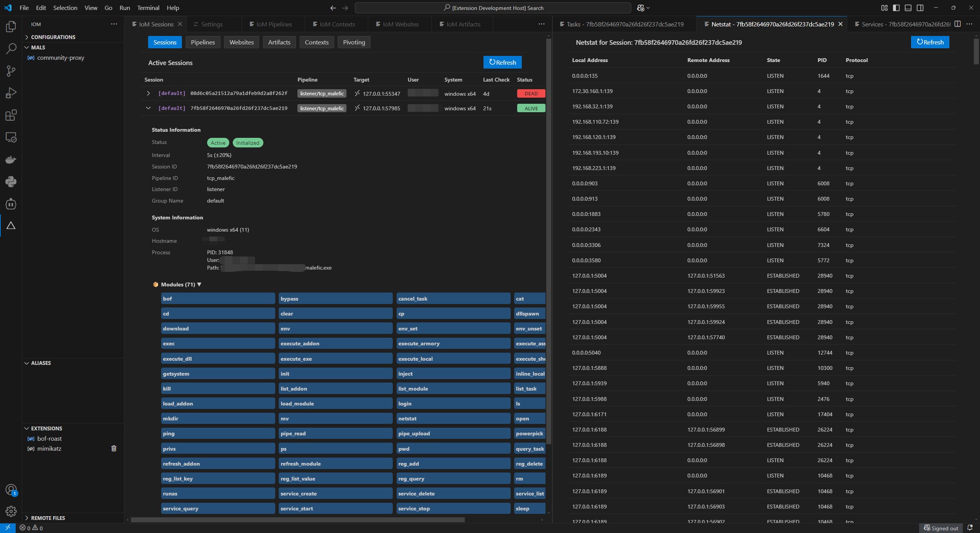This screenshot has height=533, width=980.
Task: Click the errors and warnings indicator in status bar
Action: coord(32,528)
